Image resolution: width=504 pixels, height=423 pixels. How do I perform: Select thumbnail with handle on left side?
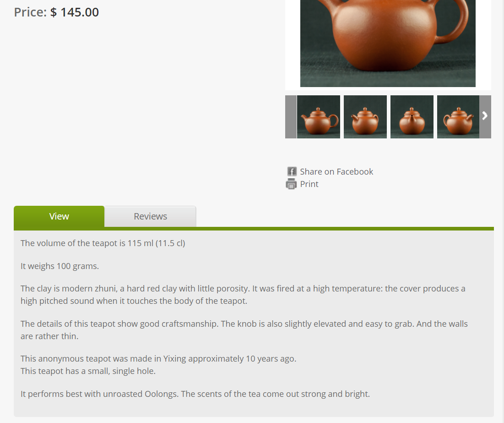[458, 117]
